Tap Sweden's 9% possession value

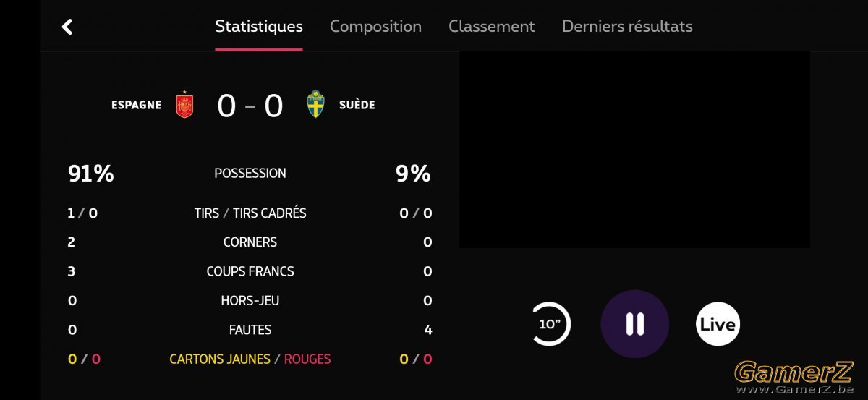[x=413, y=174]
